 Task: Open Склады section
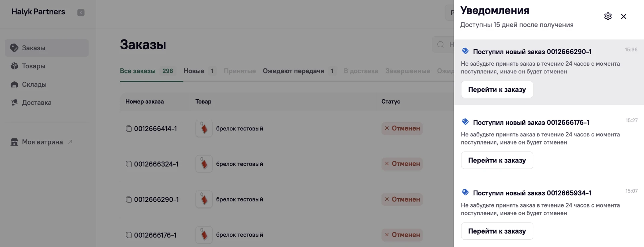tap(34, 84)
